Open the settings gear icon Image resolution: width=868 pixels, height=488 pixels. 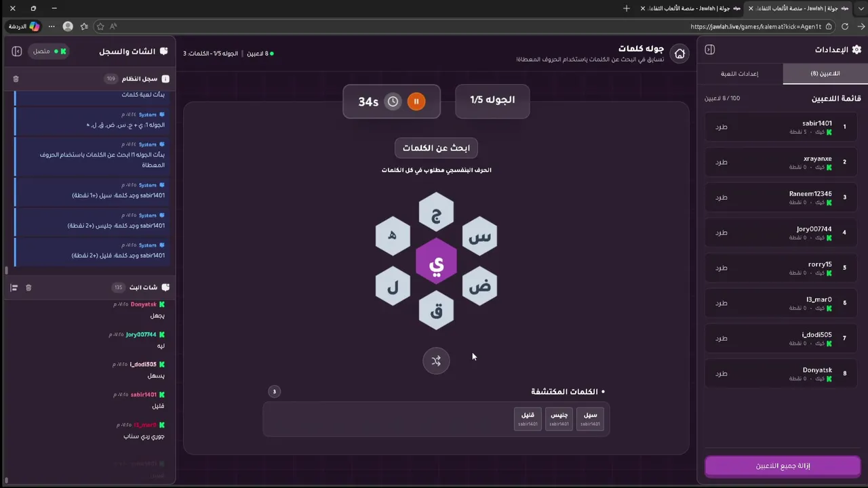coord(856,49)
